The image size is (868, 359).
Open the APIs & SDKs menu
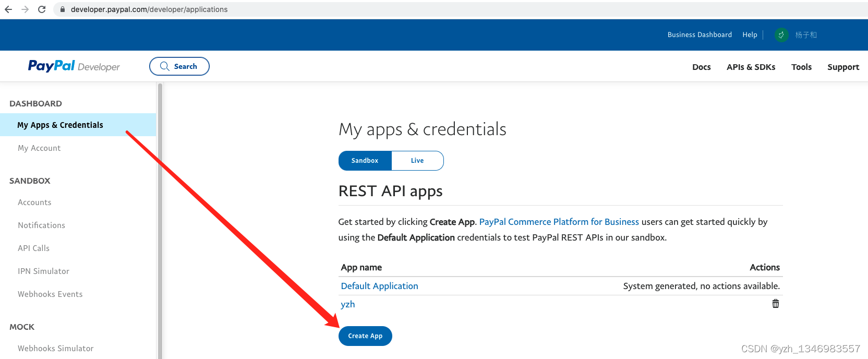click(x=751, y=67)
